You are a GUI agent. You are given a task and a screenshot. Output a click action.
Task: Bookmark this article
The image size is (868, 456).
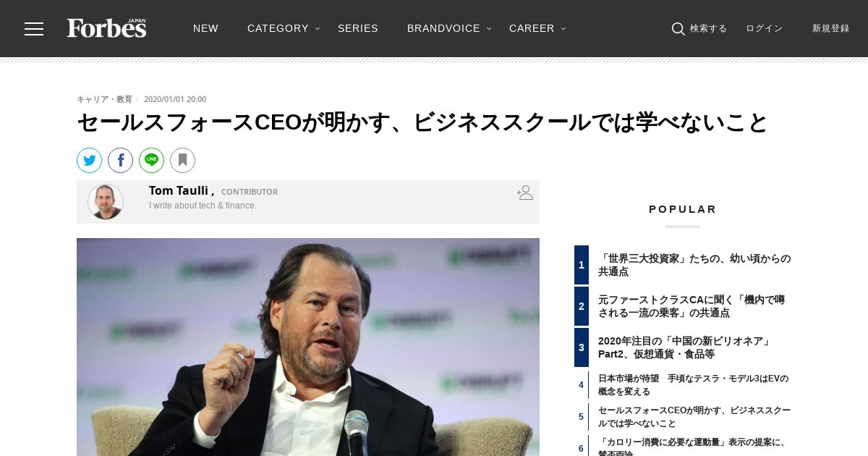tap(183, 161)
